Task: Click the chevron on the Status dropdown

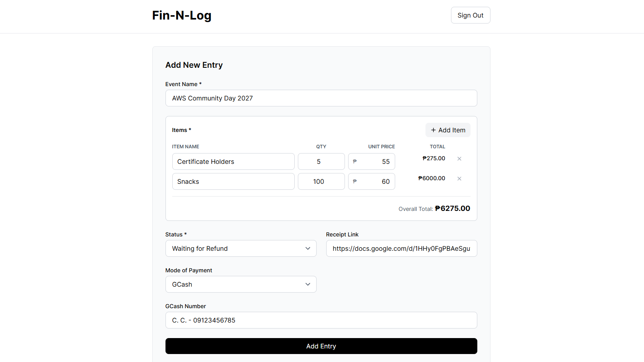Action: point(308,248)
